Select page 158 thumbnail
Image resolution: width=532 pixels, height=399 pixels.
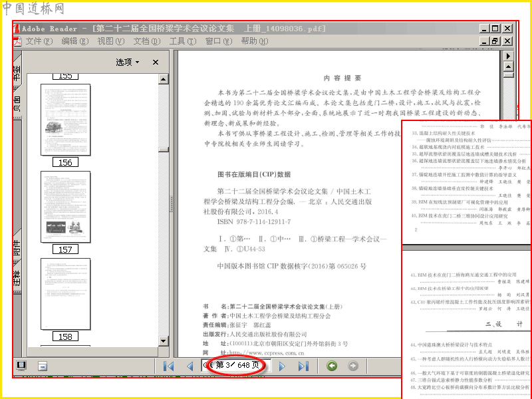[x=65, y=294]
